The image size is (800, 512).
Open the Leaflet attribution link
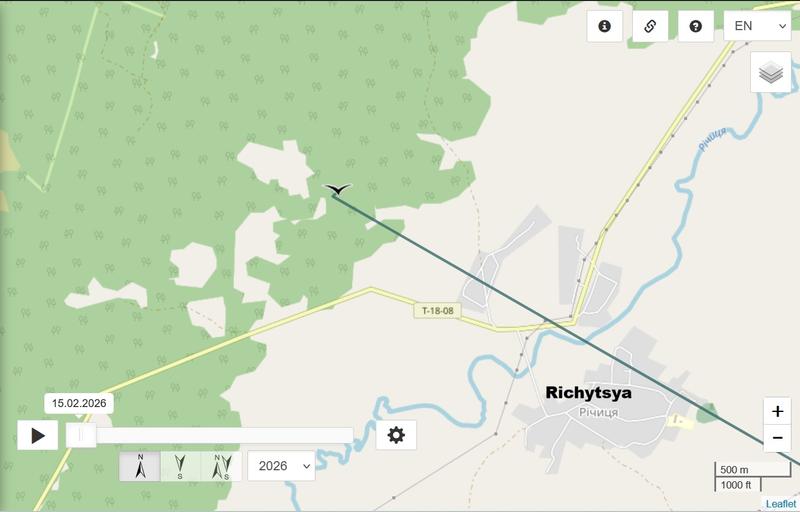[x=780, y=504]
